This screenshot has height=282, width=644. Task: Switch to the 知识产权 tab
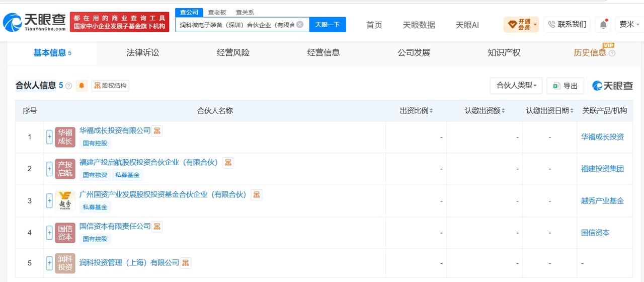coord(504,52)
